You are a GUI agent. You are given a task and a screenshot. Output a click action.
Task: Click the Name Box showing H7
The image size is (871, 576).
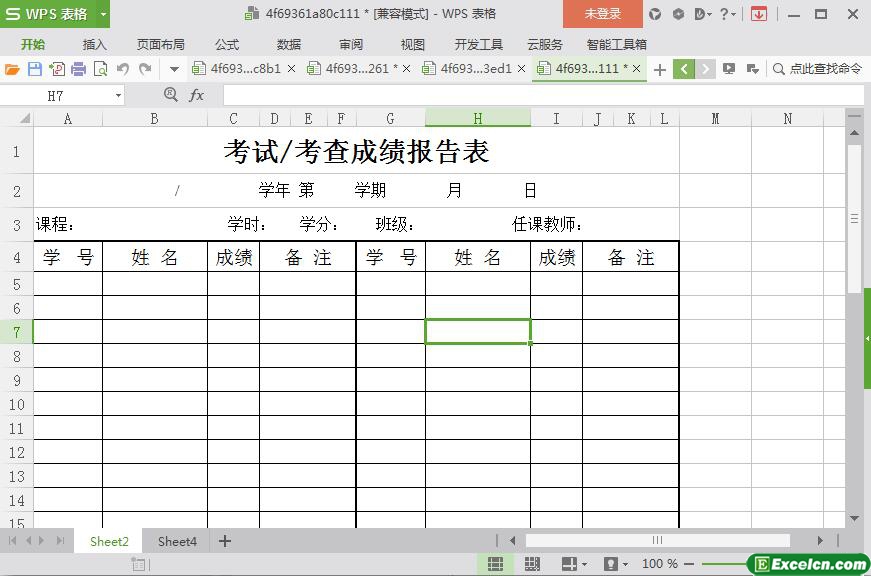coord(56,96)
